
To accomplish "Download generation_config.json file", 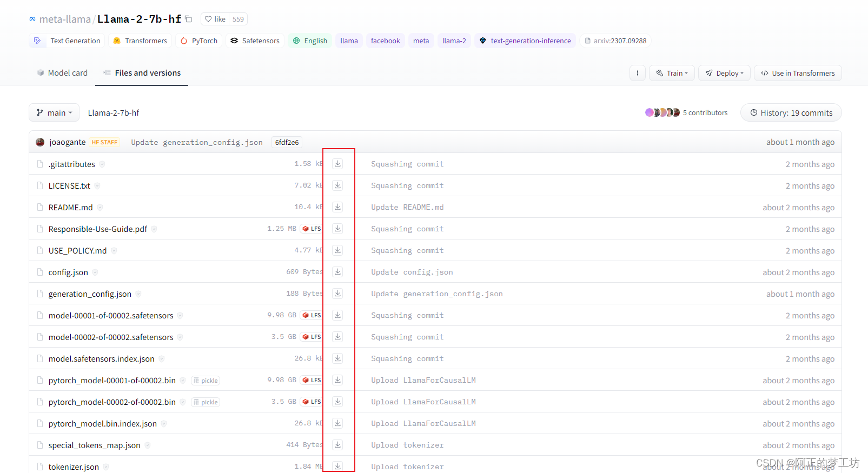I will pyautogui.click(x=337, y=294).
